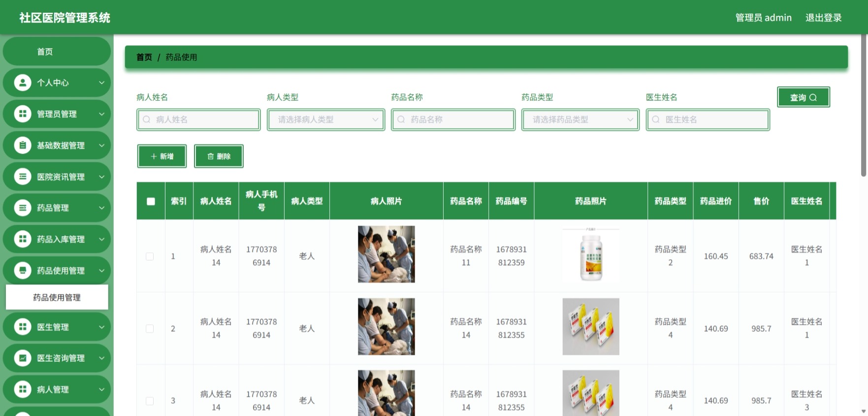Click the 新增 add button
The width and height of the screenshot is (868, 416).
(162, 156)
